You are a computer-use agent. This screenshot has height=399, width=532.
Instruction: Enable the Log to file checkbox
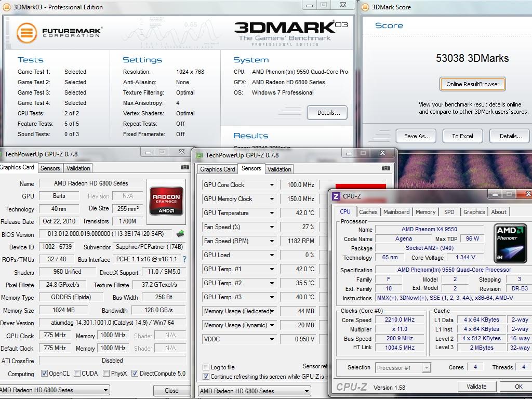pyautogui.click(x=206, y=367)
